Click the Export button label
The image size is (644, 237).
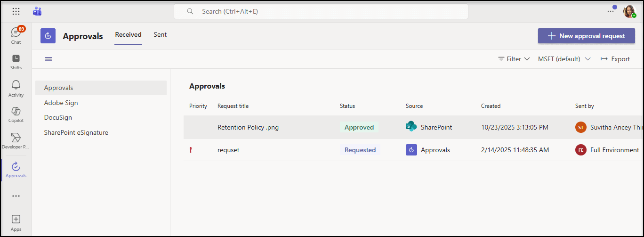pos(620,59)
